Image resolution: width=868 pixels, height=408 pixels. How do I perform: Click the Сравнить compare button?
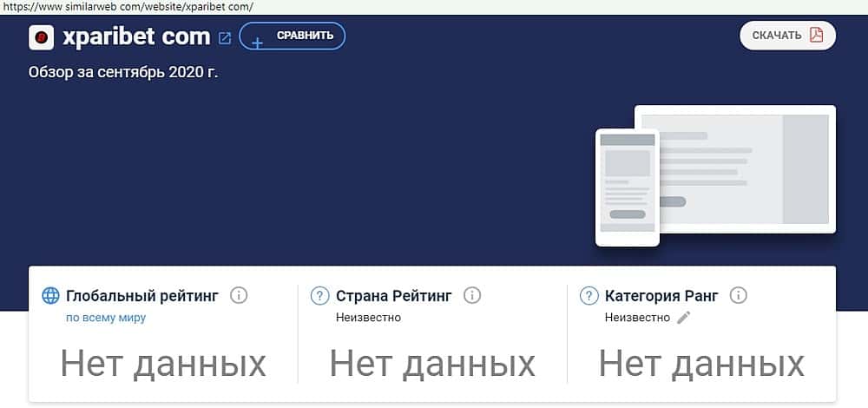(293, 36)
